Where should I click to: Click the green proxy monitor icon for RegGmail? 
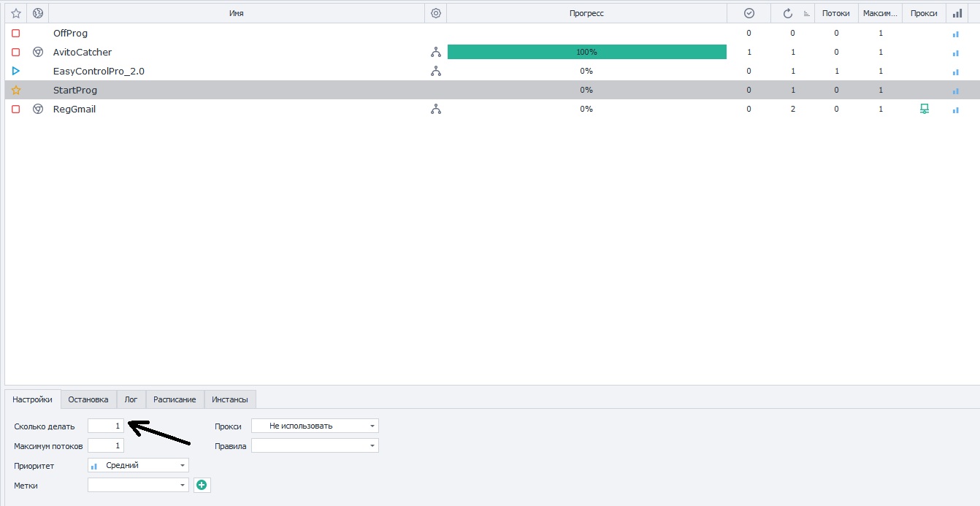925,109
